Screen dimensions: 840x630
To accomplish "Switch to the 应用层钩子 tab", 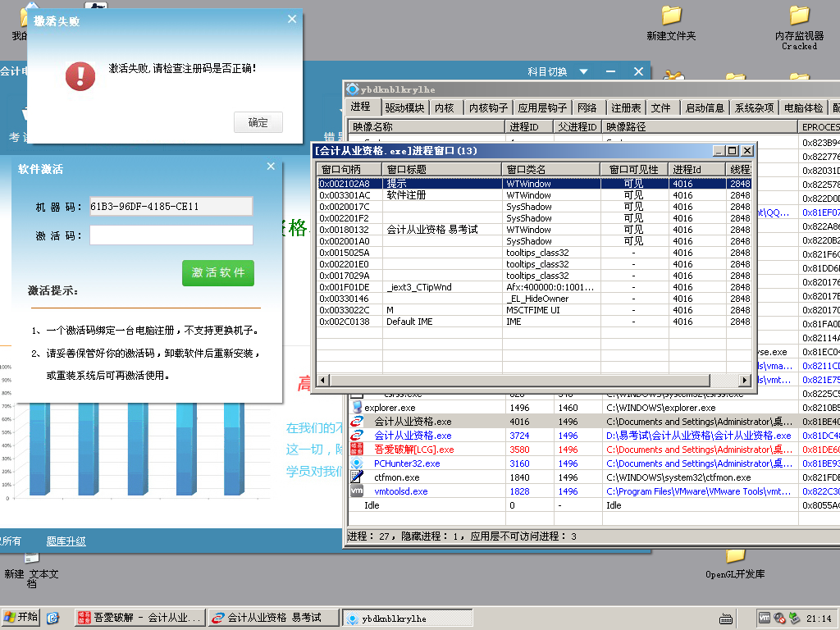I will point(542,107).
